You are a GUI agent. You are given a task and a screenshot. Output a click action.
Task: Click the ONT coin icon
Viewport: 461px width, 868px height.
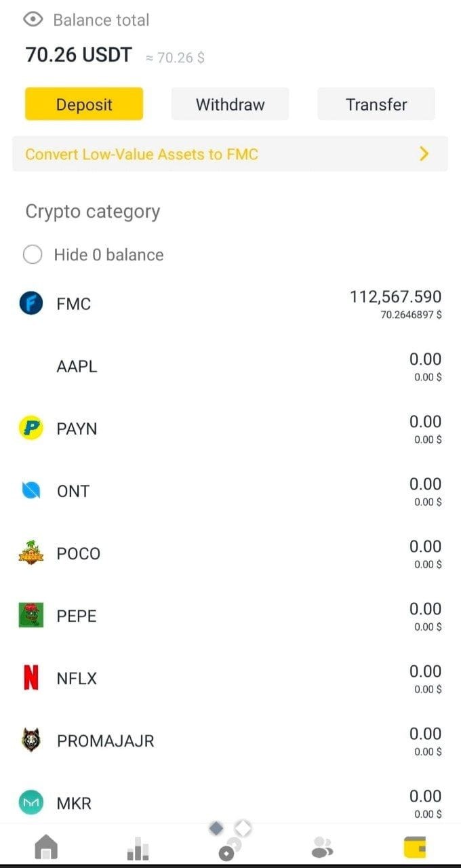click(x=31, y=491)
